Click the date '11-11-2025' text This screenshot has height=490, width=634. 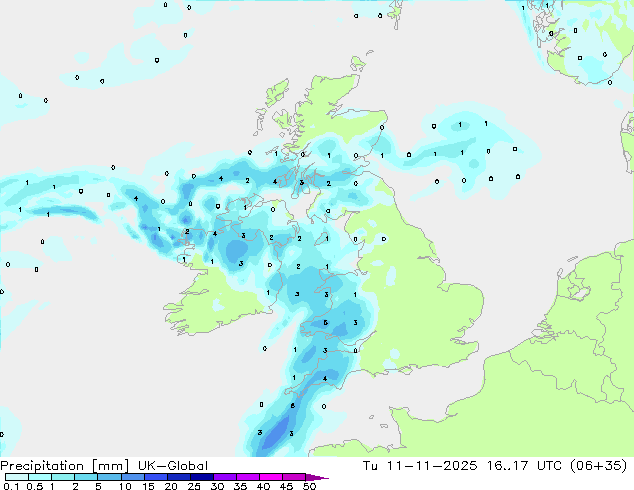pos(432,466)
